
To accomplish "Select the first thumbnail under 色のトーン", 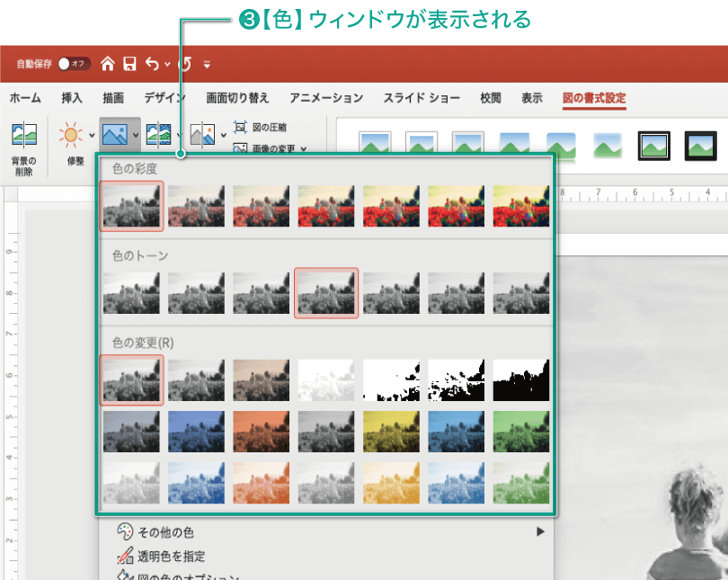I will coord(131,293).
